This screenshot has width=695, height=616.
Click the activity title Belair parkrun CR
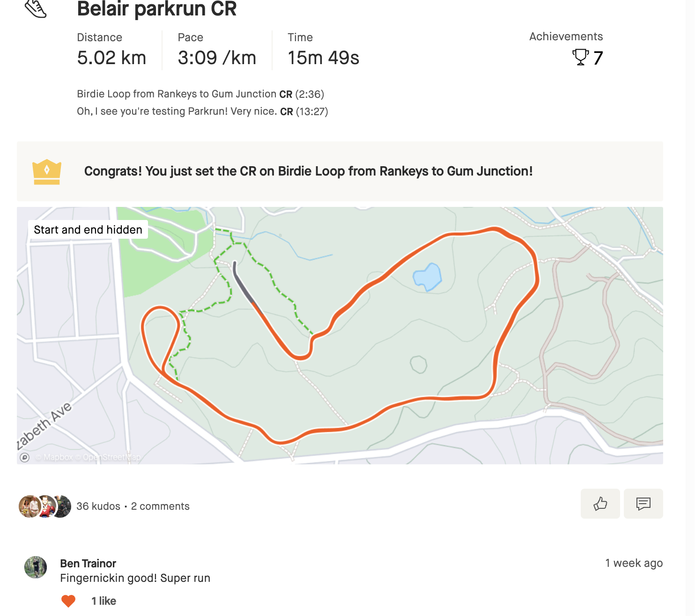157,8
